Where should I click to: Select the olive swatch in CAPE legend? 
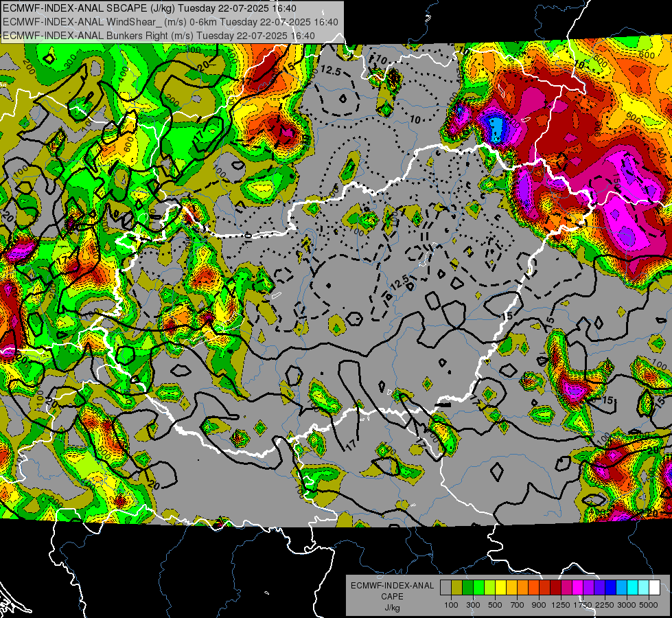click(x=457, y=588)
